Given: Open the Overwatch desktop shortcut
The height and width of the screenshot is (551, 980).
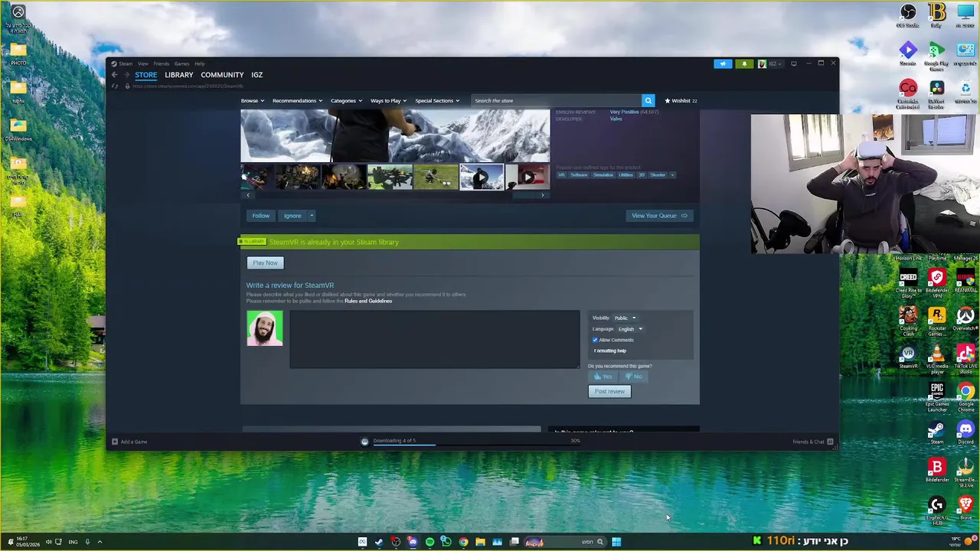Looking at the screenshot, I should [965, 320].
